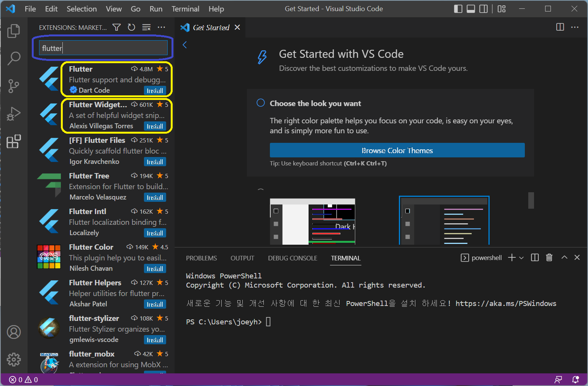Open the Search view in activity bar
Viewport: 588px width, 386px height.
[x=14, y=58]
